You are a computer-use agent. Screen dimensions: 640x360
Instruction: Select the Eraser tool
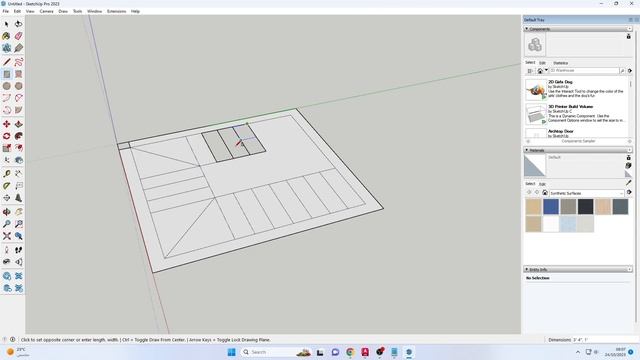tap(18, 36)
